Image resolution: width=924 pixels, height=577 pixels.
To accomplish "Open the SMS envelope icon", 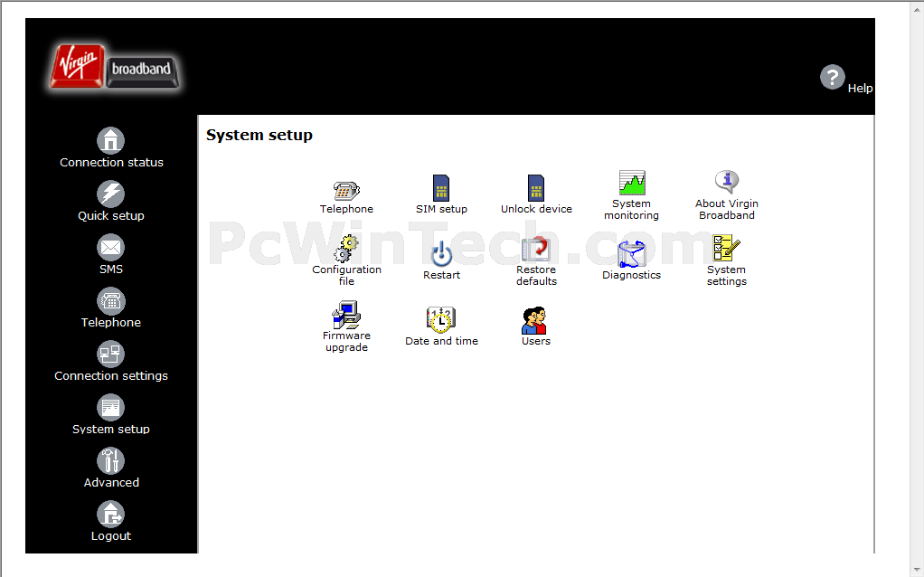I will click(111, 248).
